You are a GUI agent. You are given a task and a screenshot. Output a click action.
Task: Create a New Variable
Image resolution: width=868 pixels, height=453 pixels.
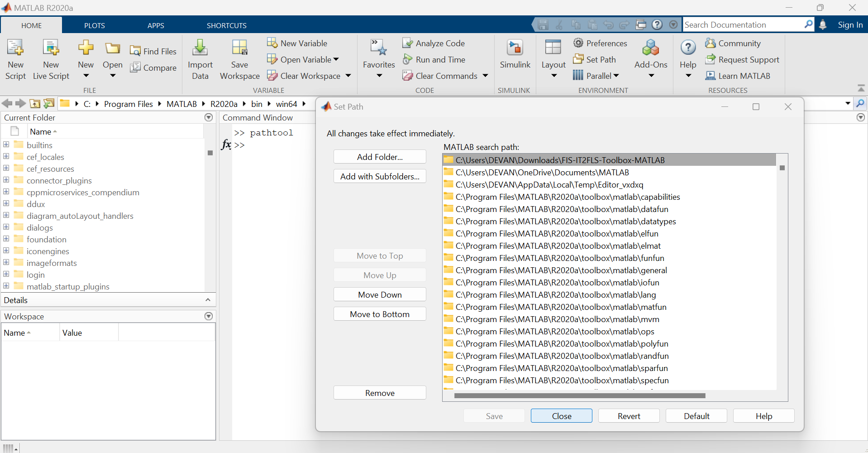(297, 43)
